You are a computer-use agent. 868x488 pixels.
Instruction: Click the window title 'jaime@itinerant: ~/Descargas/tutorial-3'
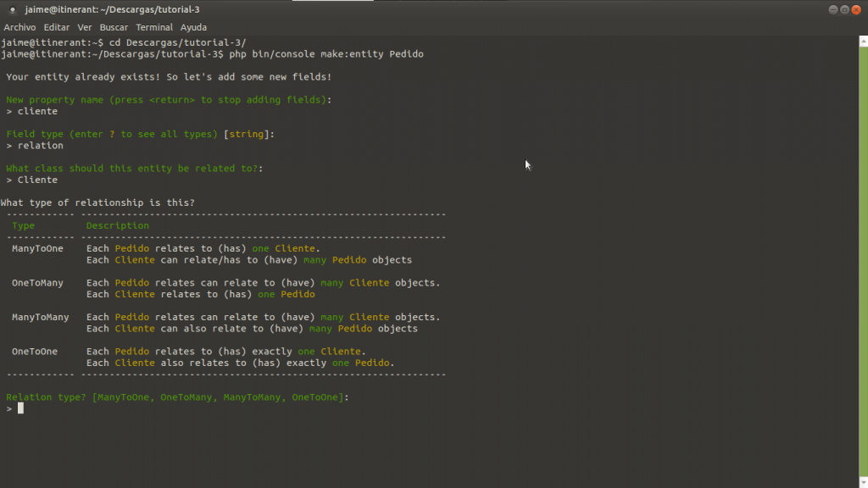(x=113, y=9)
